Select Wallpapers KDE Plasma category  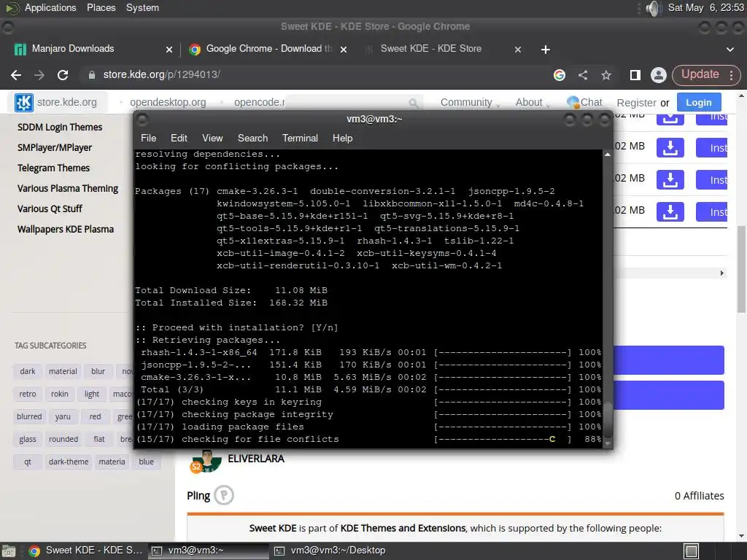[x=65, y=230]
